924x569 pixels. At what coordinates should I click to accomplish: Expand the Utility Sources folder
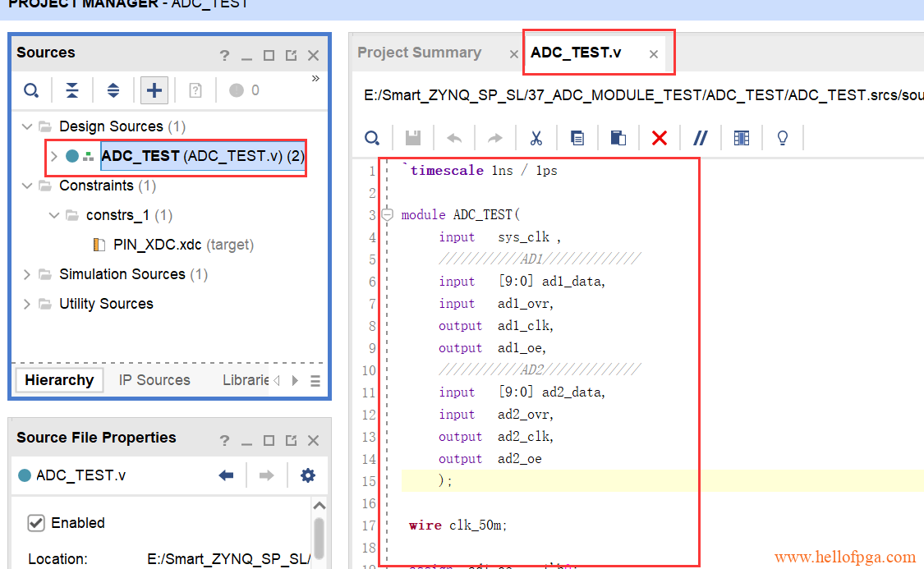click(x=27, y=304)
